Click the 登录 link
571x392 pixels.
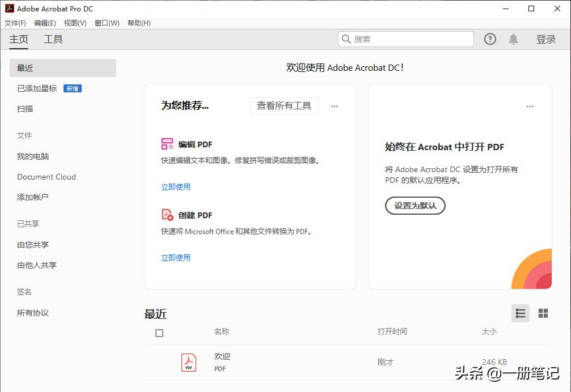(545, 39)
